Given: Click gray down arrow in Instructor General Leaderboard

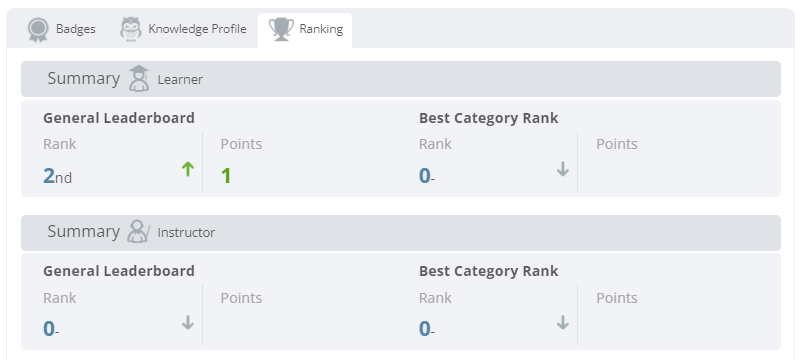Looking at the screenshot, I should [x=188, y=323].
